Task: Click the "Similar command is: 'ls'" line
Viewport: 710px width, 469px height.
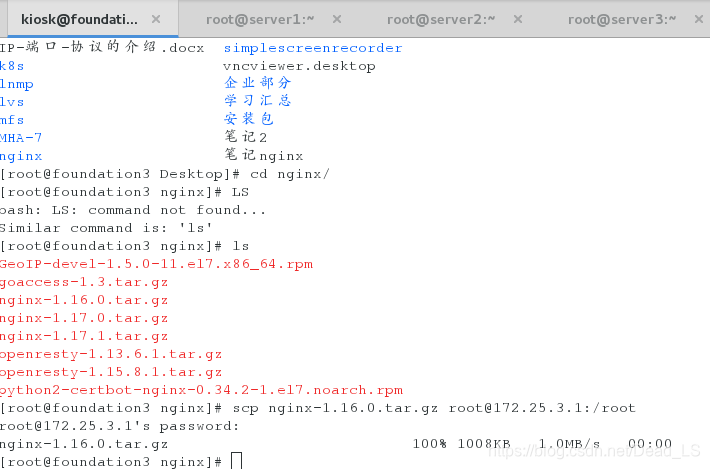Action: tap(106, 228)
